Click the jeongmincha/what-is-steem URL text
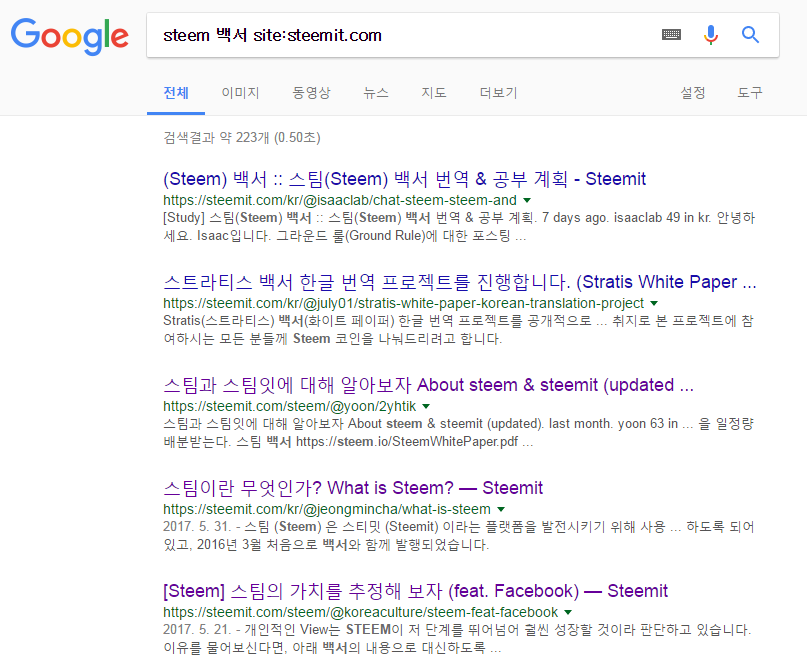Screen dimensions: 807x667 [x=327, y=509]
